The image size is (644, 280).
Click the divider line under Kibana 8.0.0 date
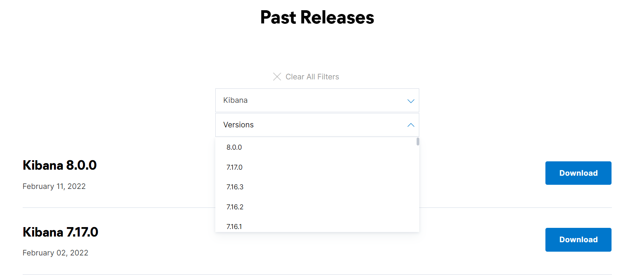click(113, 207)
